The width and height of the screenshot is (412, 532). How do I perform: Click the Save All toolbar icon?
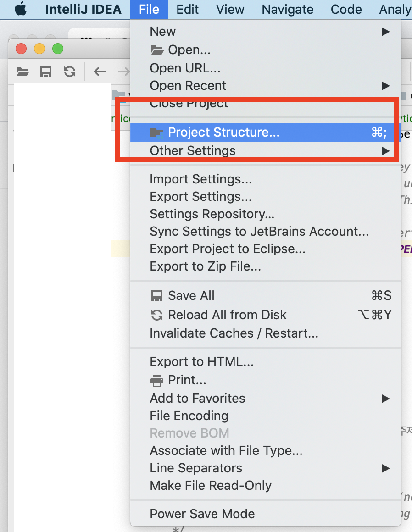tap(46, 72)
